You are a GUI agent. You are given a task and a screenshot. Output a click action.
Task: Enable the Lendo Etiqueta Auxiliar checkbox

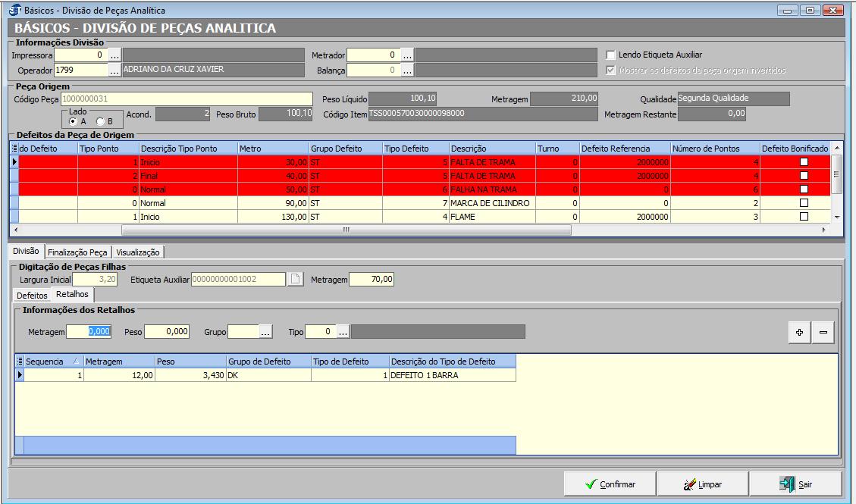[x=611, y=55]
